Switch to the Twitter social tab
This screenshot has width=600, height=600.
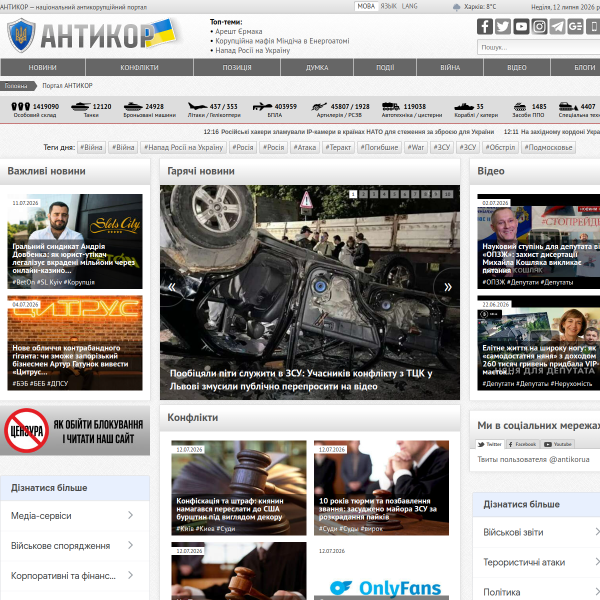(x=489, y=444)
